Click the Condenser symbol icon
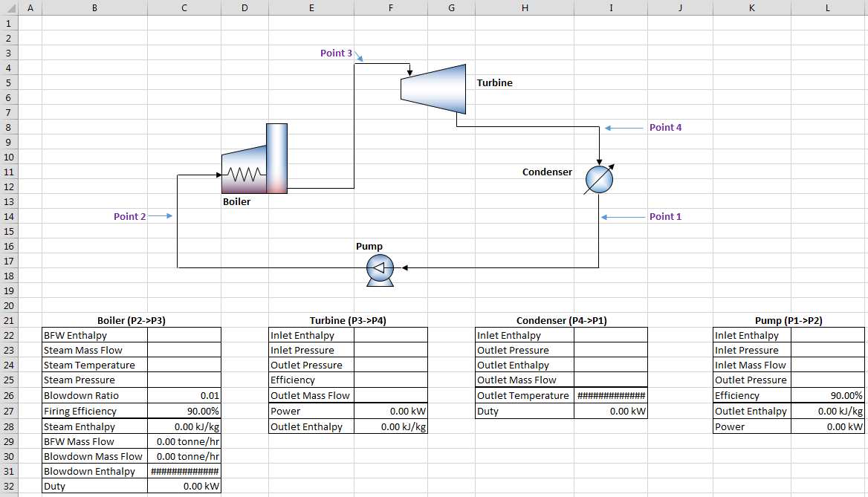 pyautogui.click(x=599, y=179)
